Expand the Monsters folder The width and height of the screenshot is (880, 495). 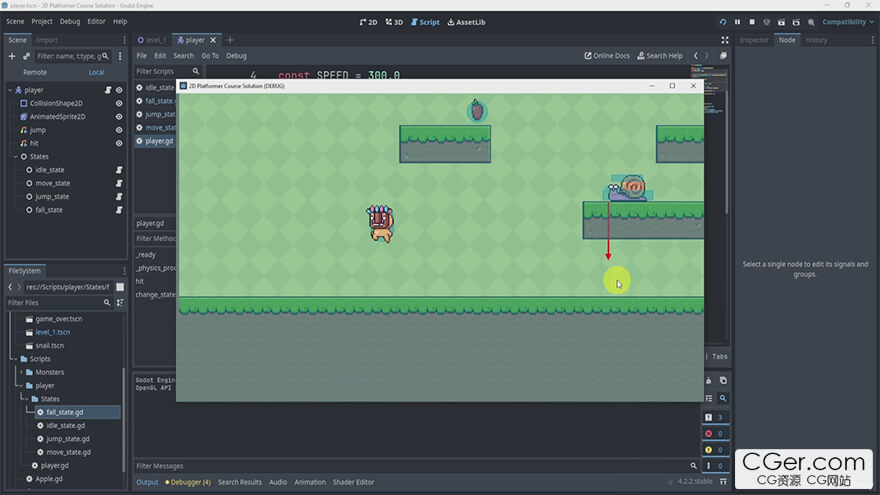(21, 373)
